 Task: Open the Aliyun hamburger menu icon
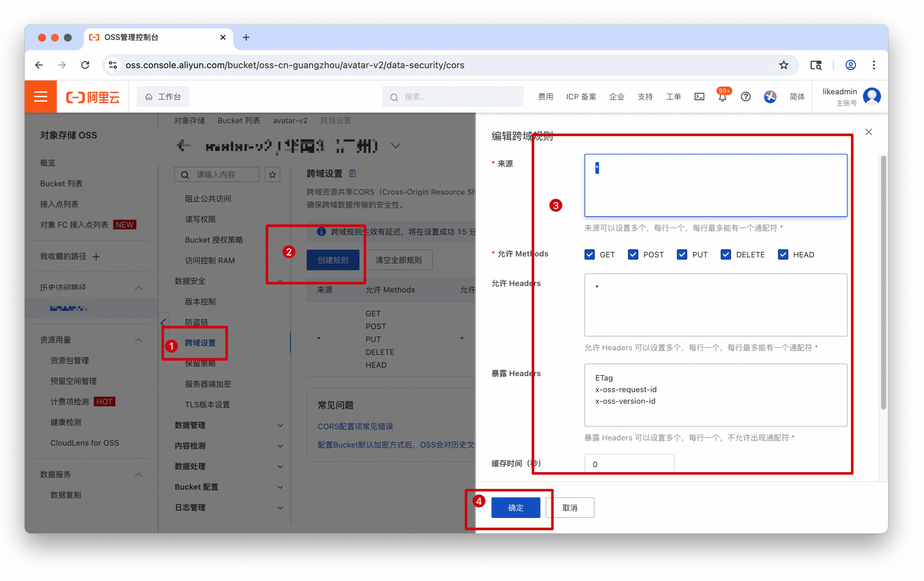41,97
